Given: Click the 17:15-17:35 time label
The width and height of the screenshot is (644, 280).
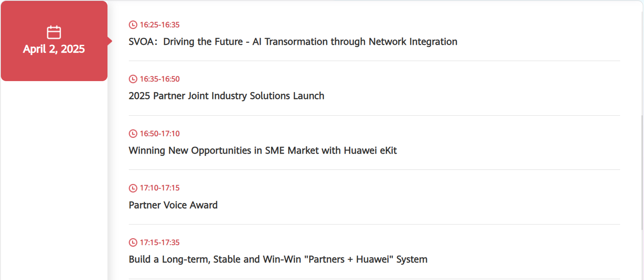Looking at the screenshot, I should (x=160, y=242).
